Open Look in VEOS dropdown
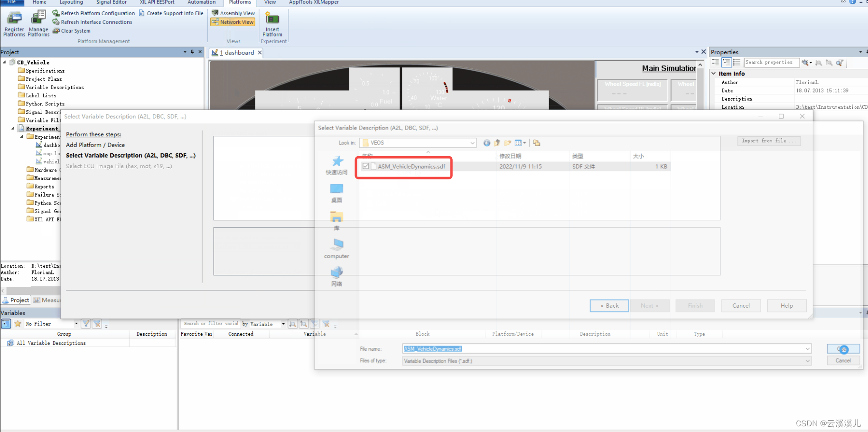Screen dimensions: 868x432 (x=472, y=143)
